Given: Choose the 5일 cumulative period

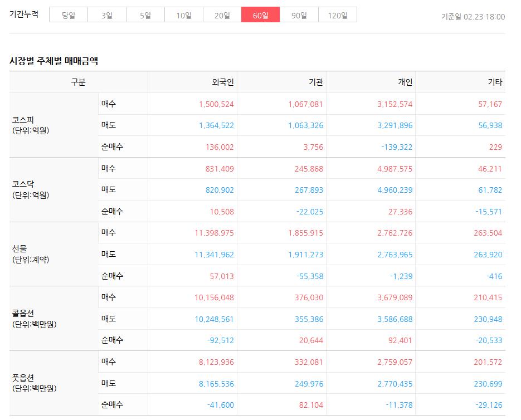Looking at the screenshot, I should [145, 15].
